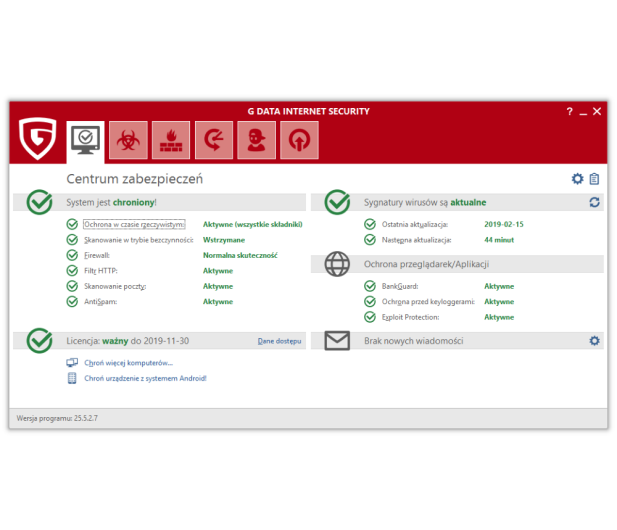This screenshot has height=530, width=617.
Task: Click the G DATA shield logo
Action: pyautogui.click(x=38, y=138)
